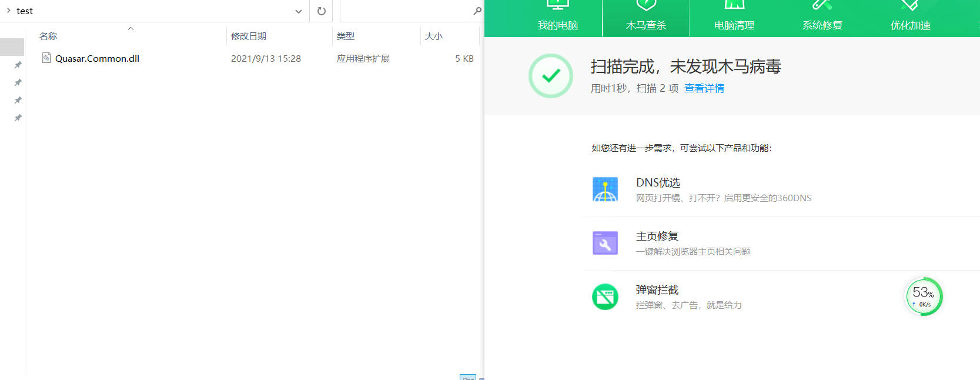Open DNS优选 globe icon

pyautogui.click(x=605, y=189)
